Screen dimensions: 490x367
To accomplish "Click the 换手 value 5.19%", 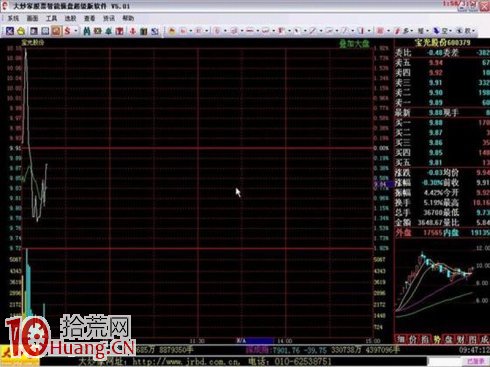I will click(x=433, y=203).
